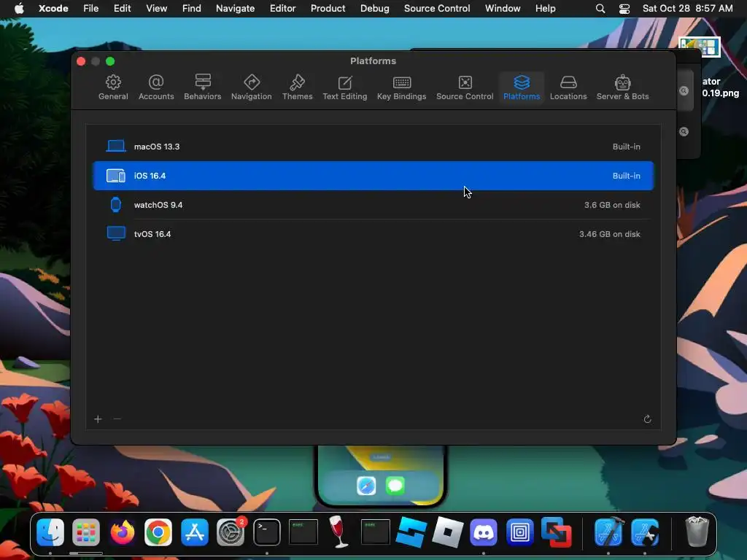Click the macOS laptop platform icon
747x560 pixels.
(x=116, y=146)
